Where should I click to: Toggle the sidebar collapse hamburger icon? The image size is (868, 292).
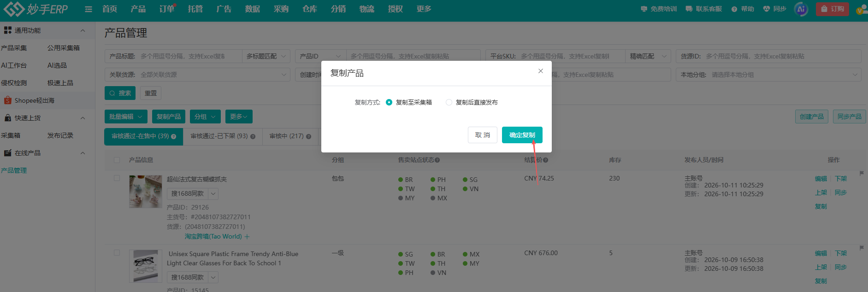(x=89, y=9)
